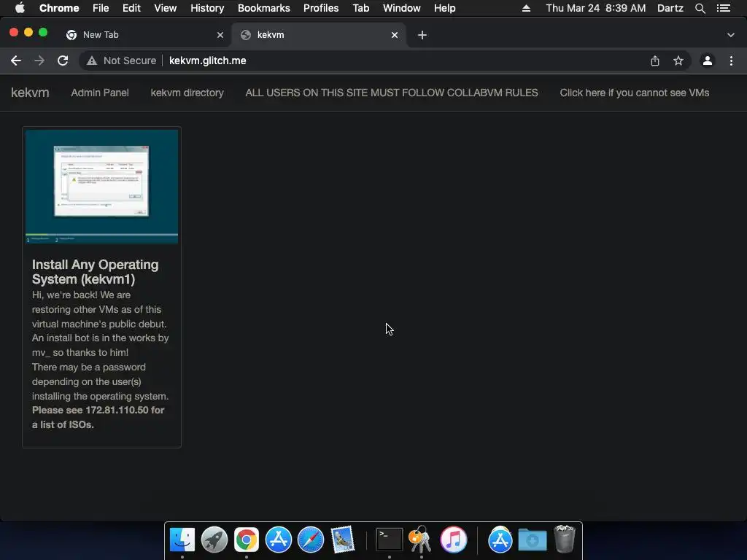
Task: Click the kekvm site logo text
Action: click(x=30, y=93)
